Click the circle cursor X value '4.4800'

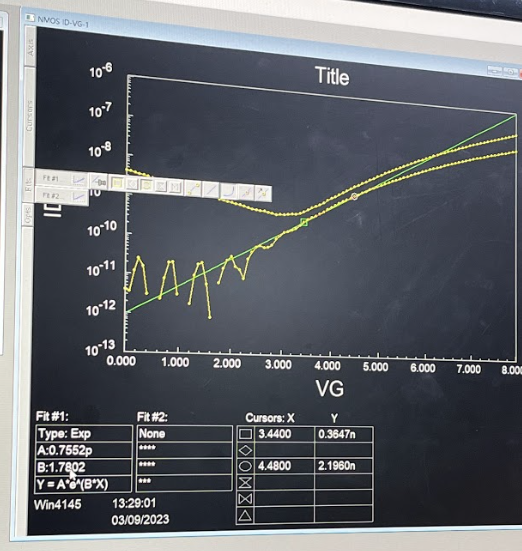pyautogui.click(x=274, y=466)
